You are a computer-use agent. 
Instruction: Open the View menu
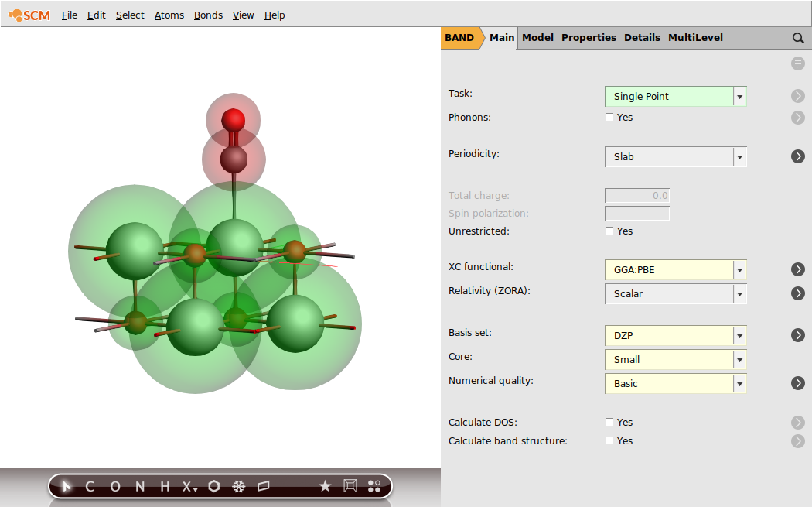point(243,15)
